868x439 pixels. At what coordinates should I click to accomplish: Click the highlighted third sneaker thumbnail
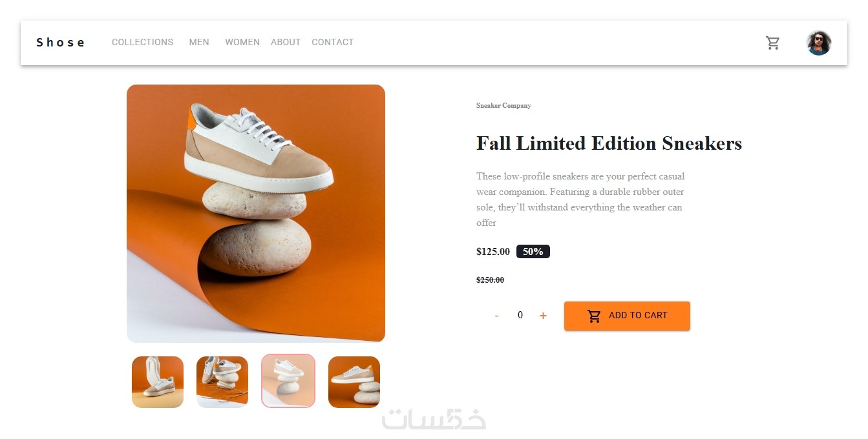288,381
